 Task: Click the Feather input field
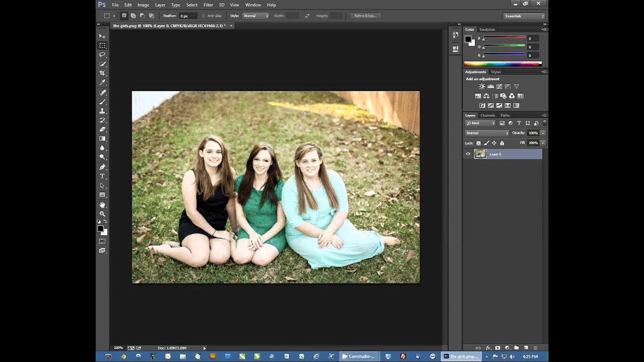coord(189,16)
